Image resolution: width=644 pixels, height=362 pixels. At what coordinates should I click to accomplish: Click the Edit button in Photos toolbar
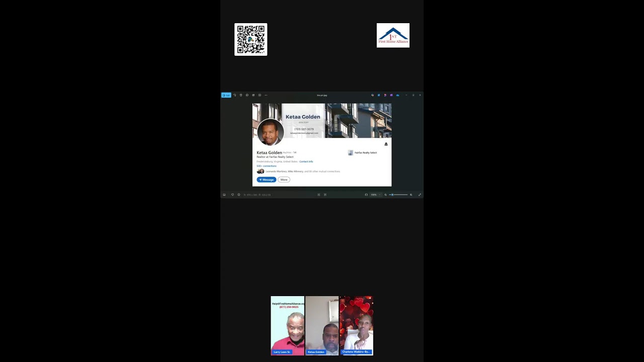pyautogui.click(x=226, y=95)
